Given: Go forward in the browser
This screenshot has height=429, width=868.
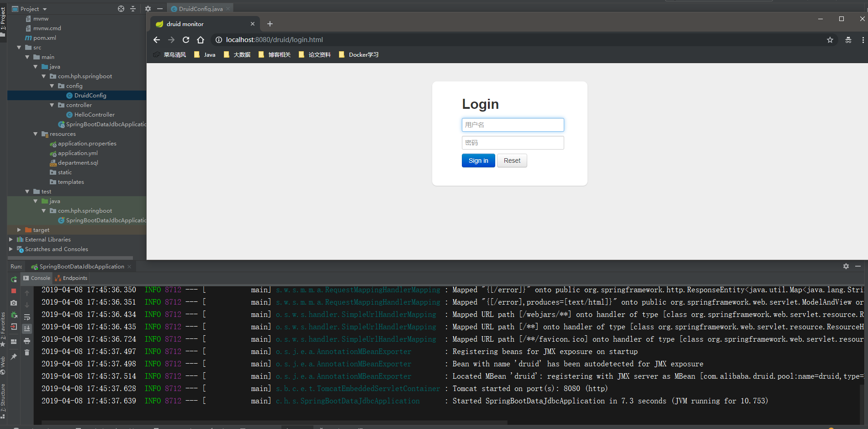Looking at the screenshot, I should [171, 40].
